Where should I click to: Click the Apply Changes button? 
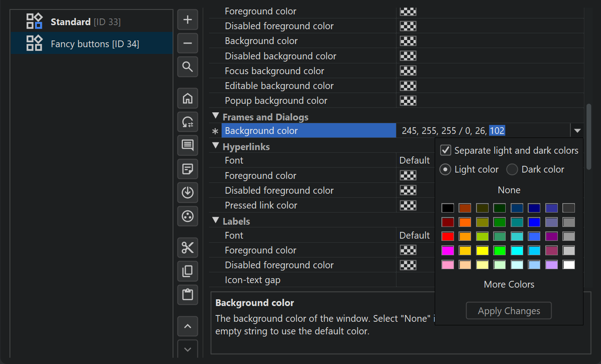[x=509, y=311]
